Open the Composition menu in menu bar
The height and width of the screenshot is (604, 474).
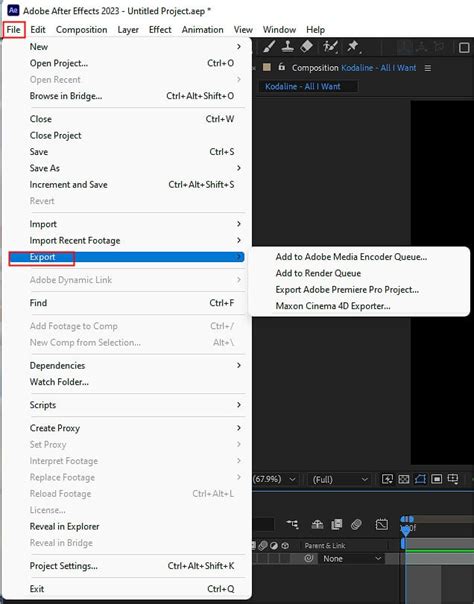point(82,30)
